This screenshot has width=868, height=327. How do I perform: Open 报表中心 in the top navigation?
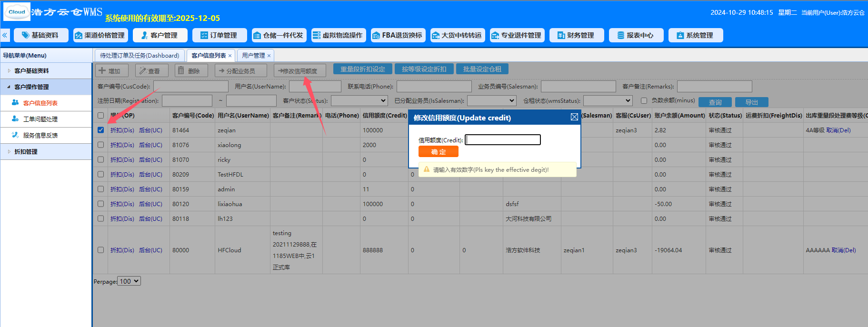pos(636,35)
